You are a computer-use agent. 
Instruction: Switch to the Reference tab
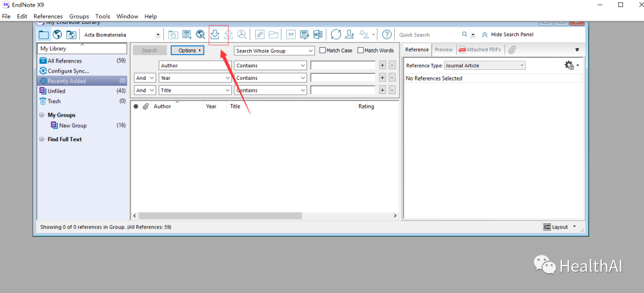click(417, 49)
